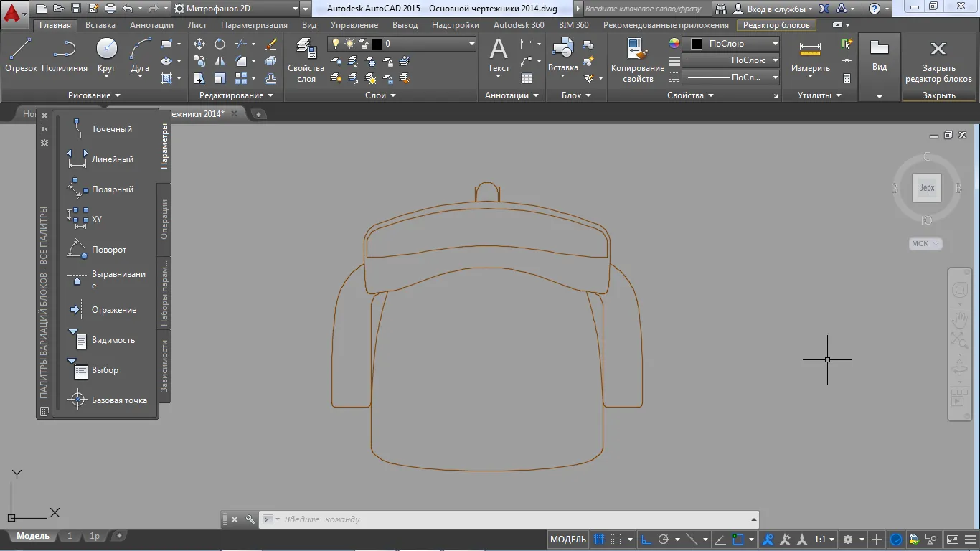Open the calculator icon in Утилиты
980x551 pixels.
click(x=847, y=78)
